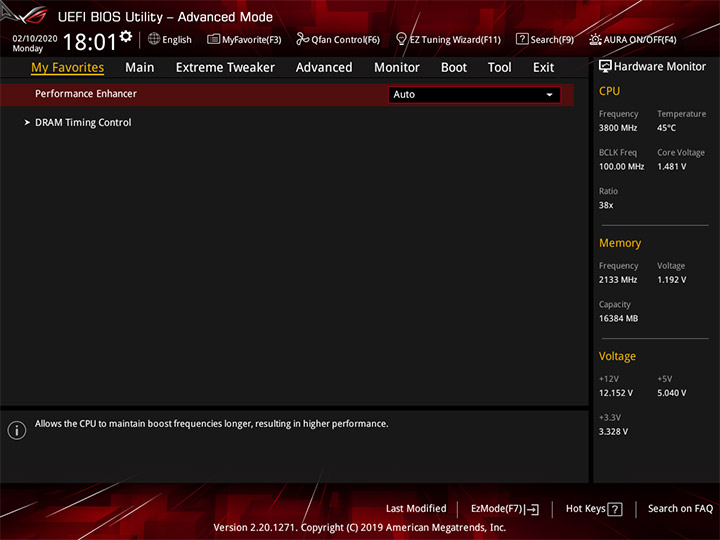
Task: Expand DRAM Timing Control submenu arrow
Action: [x=27, y=123]
